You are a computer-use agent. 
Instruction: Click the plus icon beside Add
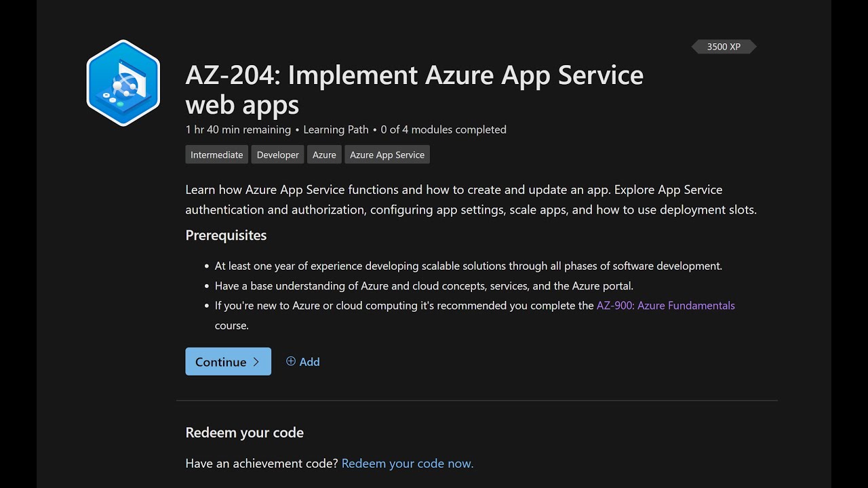[x=291, y=361]
